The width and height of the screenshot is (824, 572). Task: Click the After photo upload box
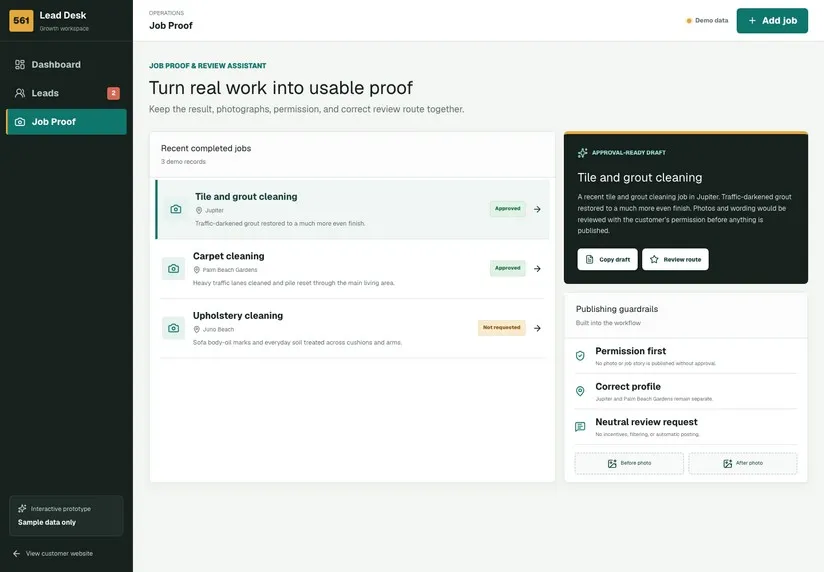point(743,463)
